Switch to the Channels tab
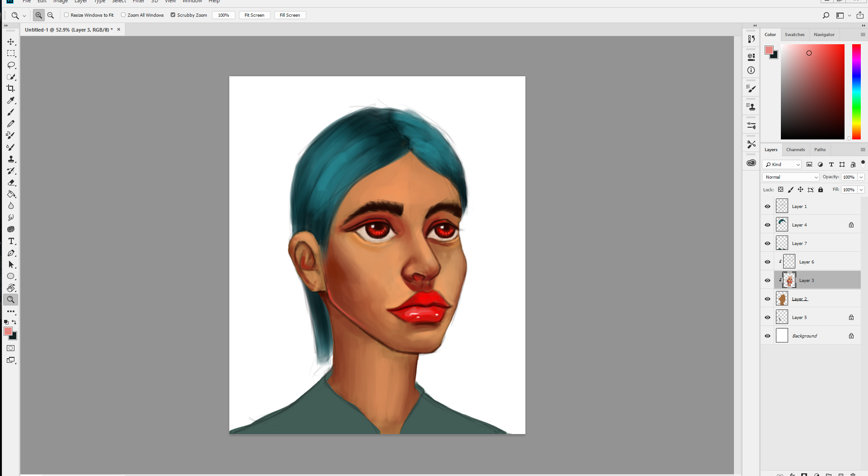 [795, 149]
